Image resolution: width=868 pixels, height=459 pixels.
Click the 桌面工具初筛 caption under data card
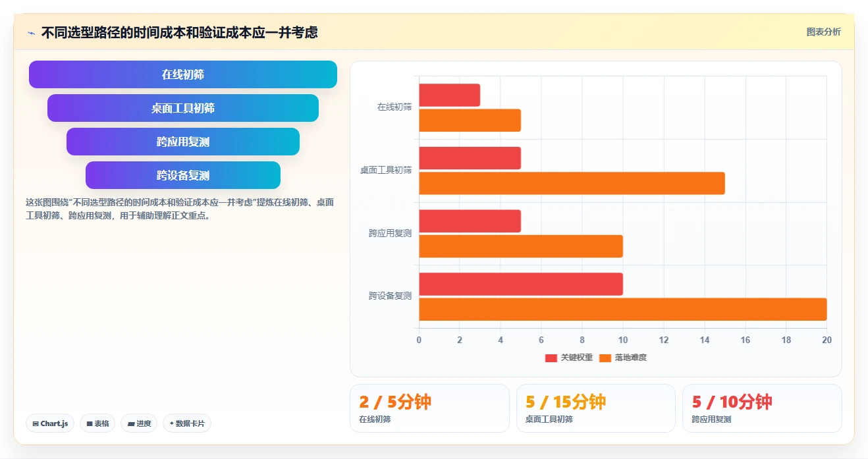tap(549, 419)
